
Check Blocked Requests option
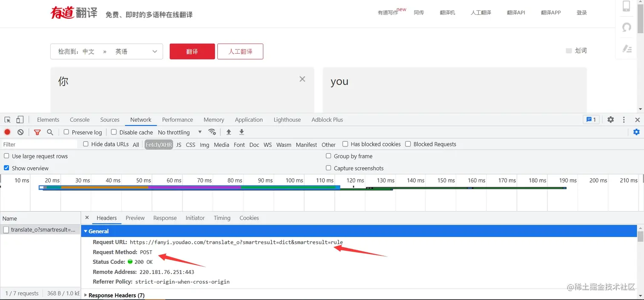tap(408, 144)
